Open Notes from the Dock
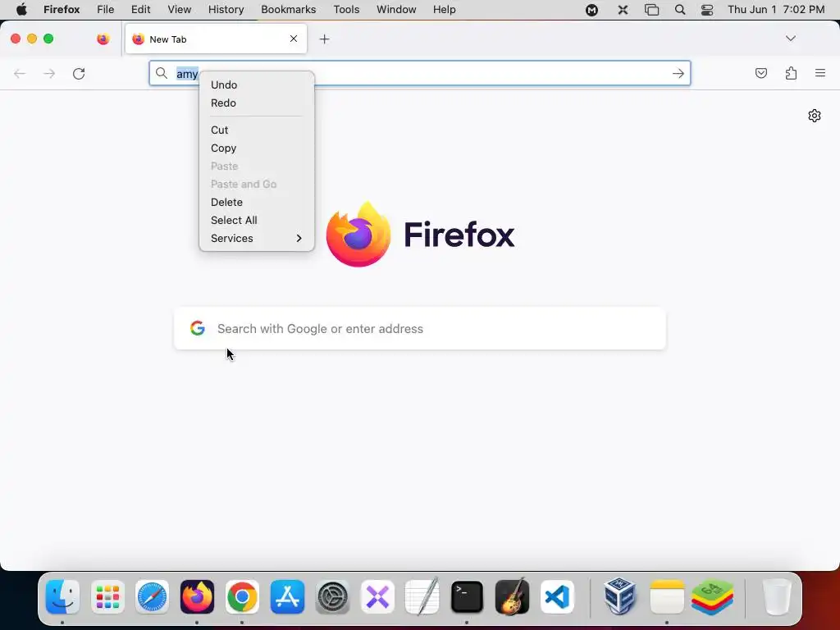Viewport: 840px width, 630px height. click(667, 597)
